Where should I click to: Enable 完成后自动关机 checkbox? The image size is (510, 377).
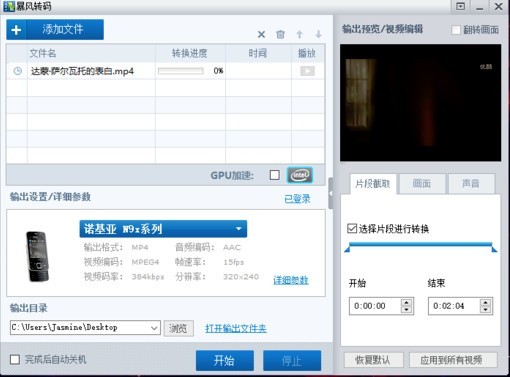[x=15, y=359]
